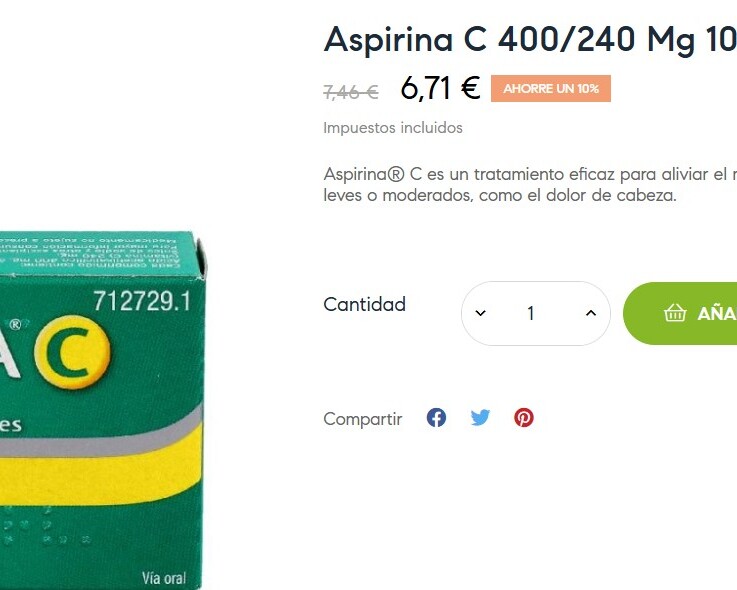Click the crossed-out price 7,46 €
This screenshot has width=737, height=590.
[351, 92]
